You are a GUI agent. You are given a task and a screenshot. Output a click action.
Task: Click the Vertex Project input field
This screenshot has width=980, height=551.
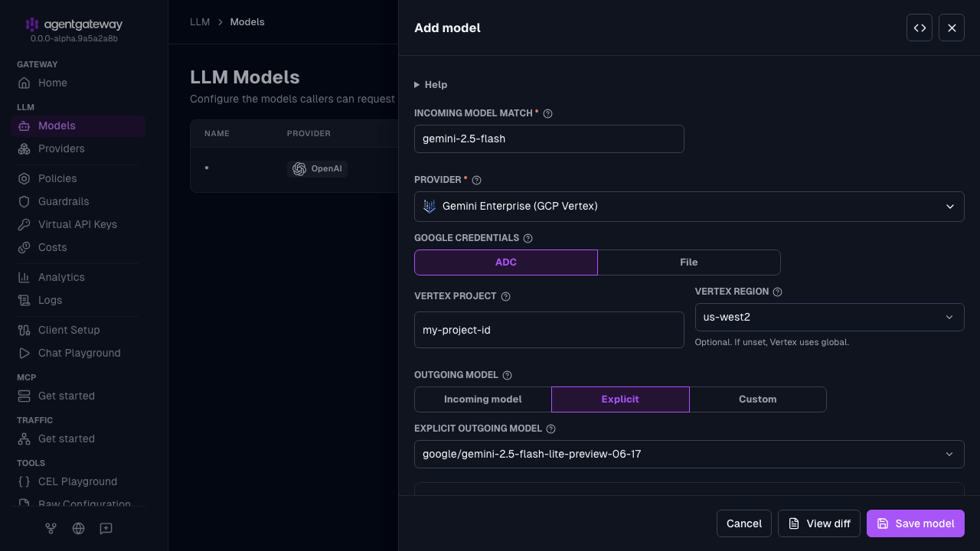(549, 330)
